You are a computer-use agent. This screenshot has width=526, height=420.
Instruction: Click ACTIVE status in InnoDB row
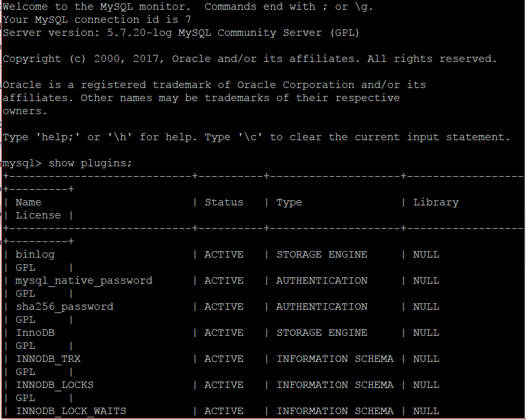click(x=224, y=333)
